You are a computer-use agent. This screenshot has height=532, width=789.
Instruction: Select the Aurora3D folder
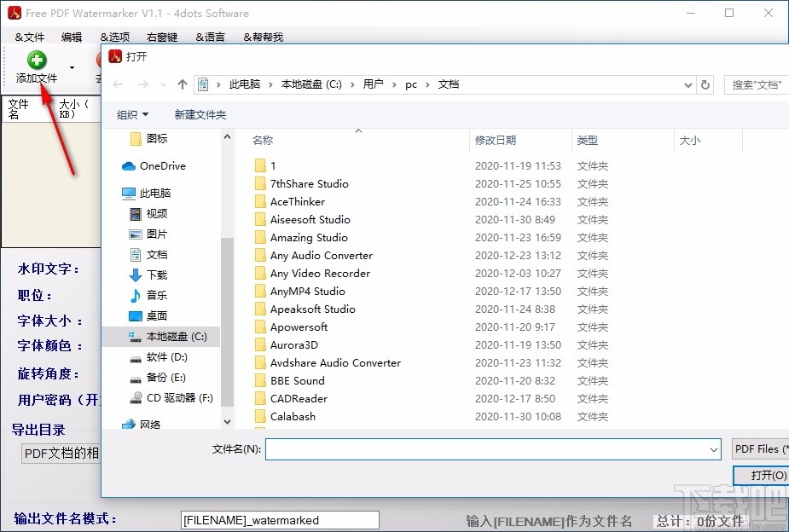pyautogui.click(x=287, y=345)
